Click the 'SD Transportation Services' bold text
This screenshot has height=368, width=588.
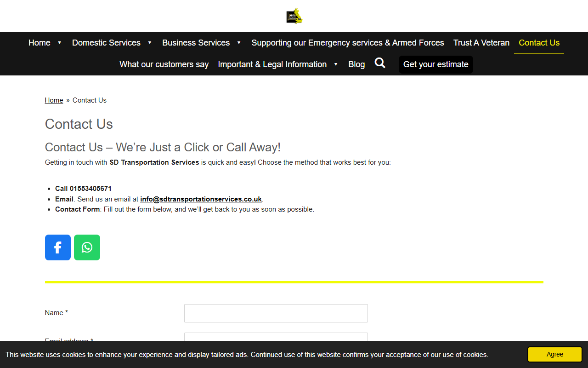(154, 162)
